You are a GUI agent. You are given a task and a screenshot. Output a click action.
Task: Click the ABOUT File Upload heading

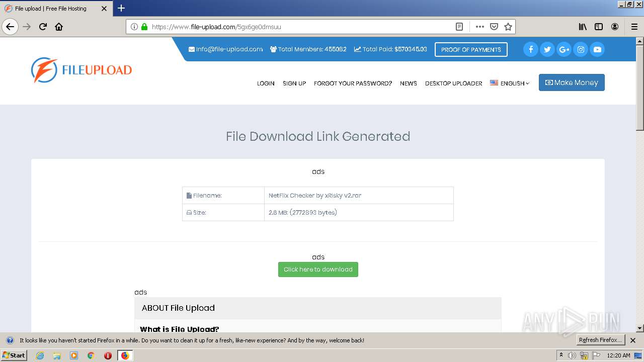click(178, 308)
